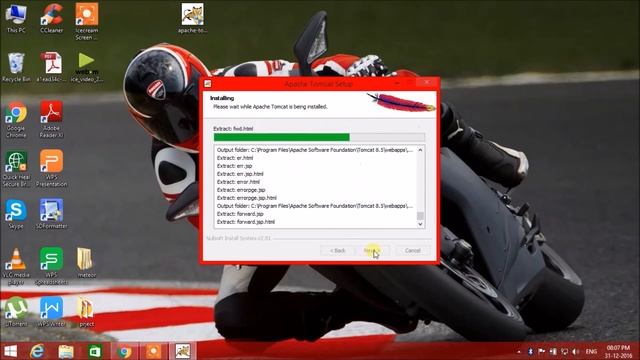Image resolution: width=640 pixels, height=360 pixels.
Task: Click the volume speaker tray icon
Action: 576,351
